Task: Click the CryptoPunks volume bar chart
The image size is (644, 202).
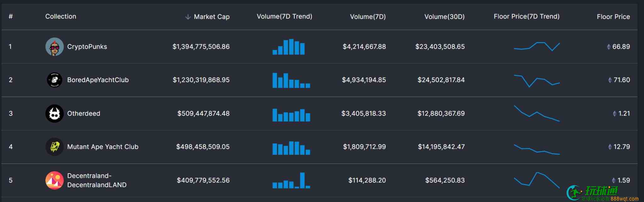Action: click(x=288, y=47)
